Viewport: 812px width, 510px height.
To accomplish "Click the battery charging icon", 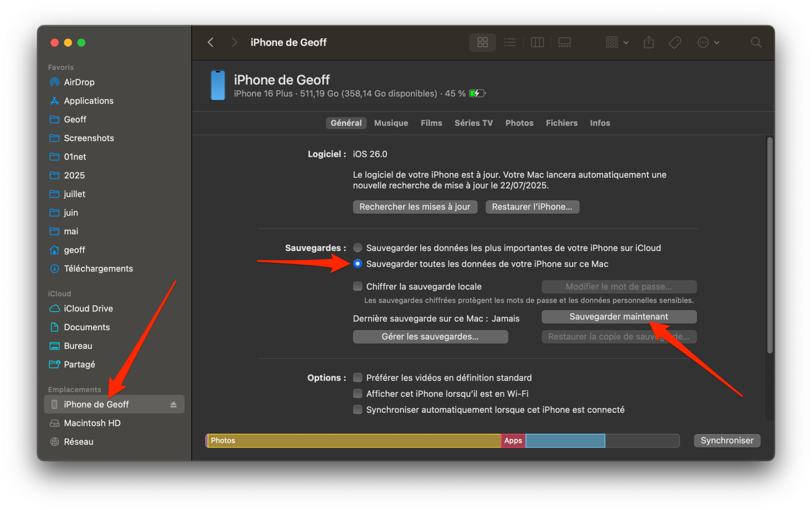I will click(x=477, y=93).
